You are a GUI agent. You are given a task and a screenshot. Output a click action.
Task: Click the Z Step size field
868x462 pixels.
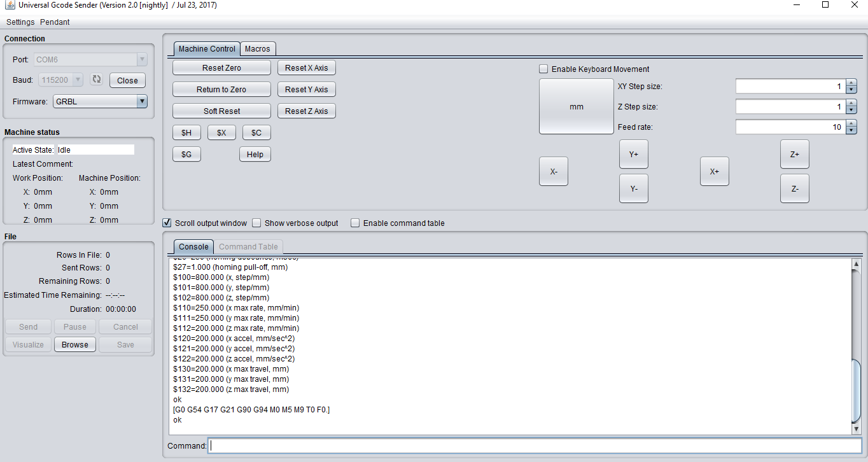coord(791,107)
